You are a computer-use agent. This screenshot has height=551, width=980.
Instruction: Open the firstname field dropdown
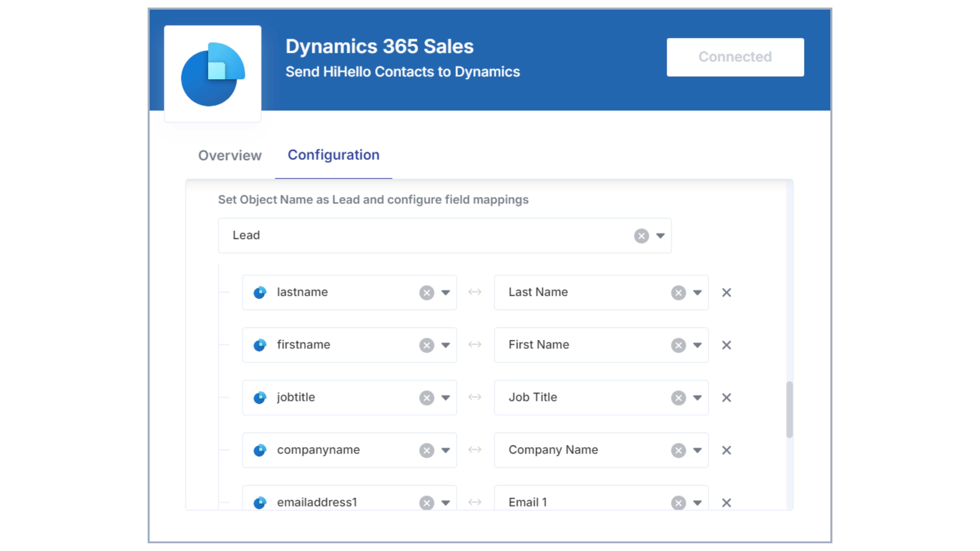point(445,345)
